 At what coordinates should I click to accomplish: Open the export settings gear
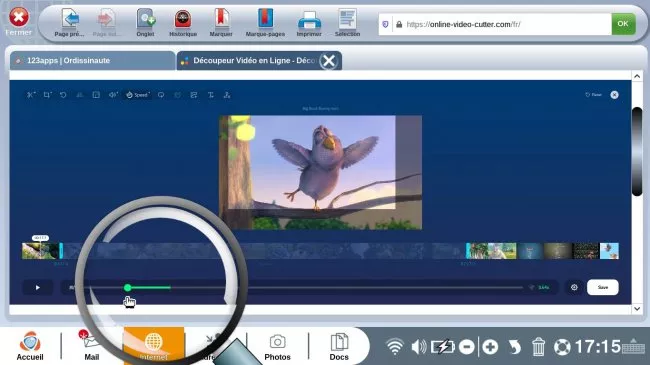pyautogui.click(x=574, y=287)
